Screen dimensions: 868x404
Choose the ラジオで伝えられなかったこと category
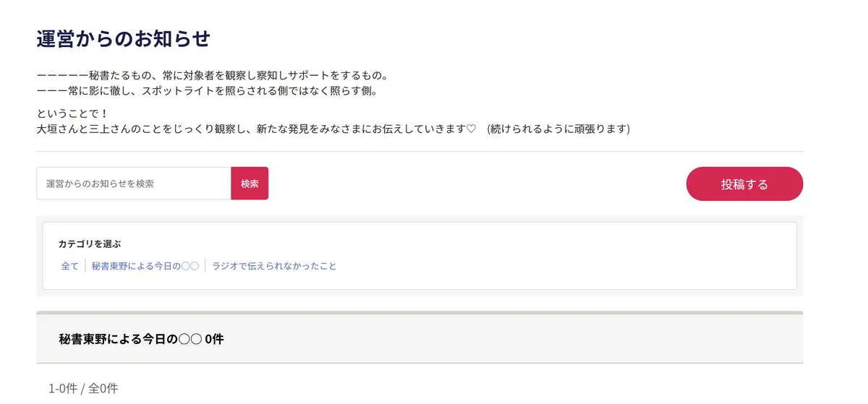click(x=274, y=266)
